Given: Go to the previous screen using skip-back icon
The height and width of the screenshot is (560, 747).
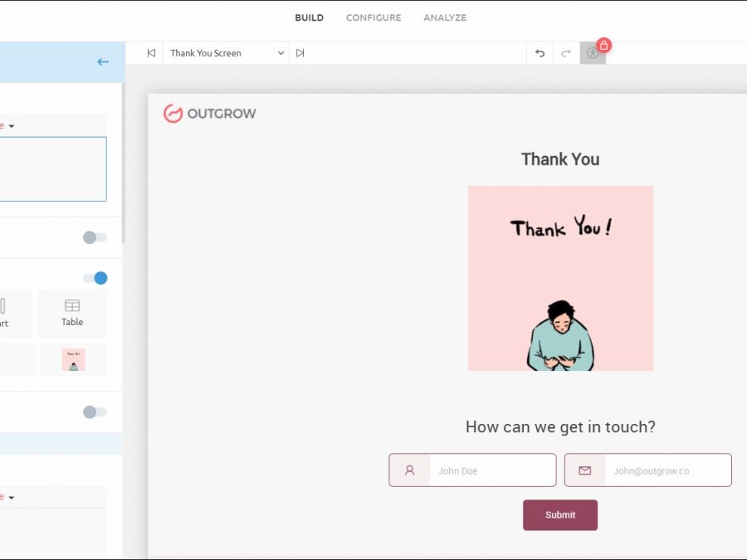Looking at the screenshot, I should tap(151, 53).
